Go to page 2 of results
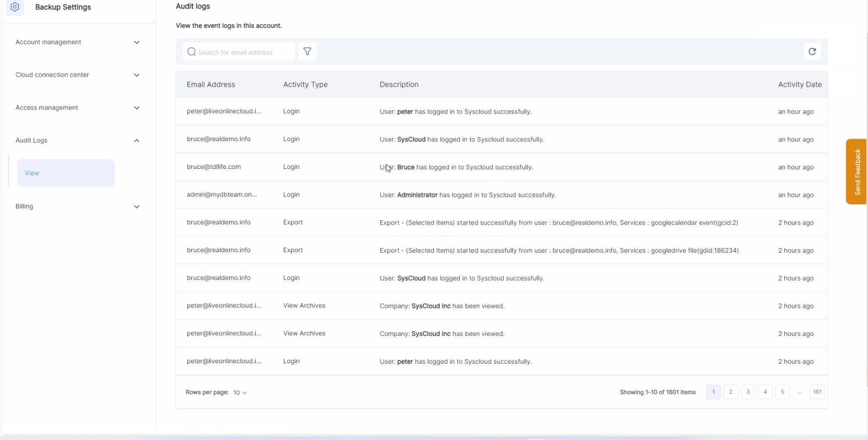The image size is (868, 440). pyautogui.click(x=731, y=392)
